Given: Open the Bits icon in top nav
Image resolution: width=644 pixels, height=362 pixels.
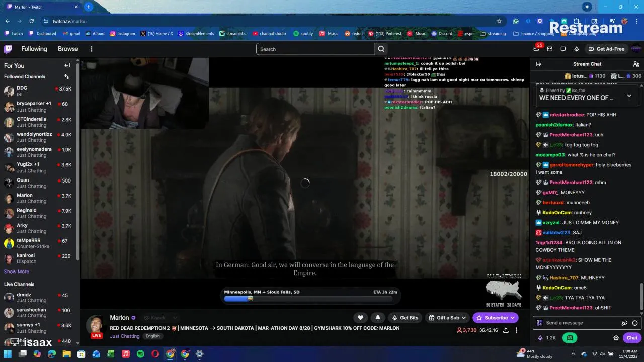Looking at the screenshot, I should [577, 49].
